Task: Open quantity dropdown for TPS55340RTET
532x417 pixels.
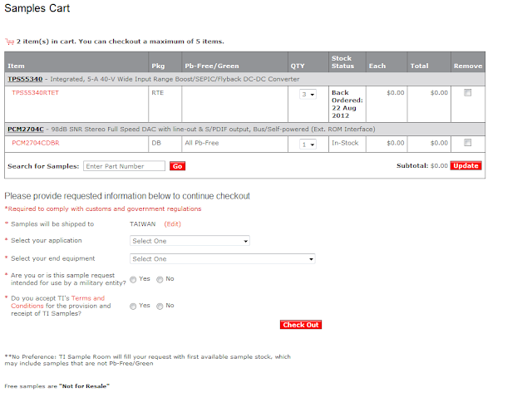Action: 308,95
